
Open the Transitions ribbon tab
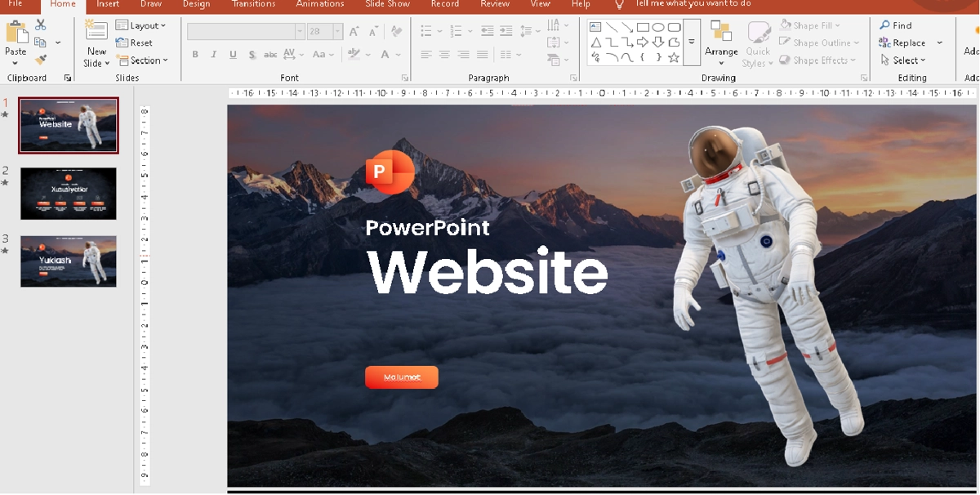253,4
